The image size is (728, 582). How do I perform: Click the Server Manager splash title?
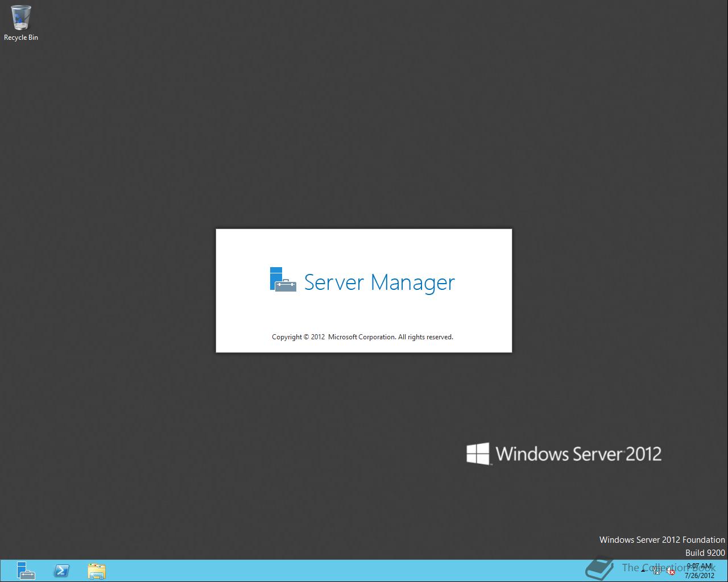click(379, 282)
